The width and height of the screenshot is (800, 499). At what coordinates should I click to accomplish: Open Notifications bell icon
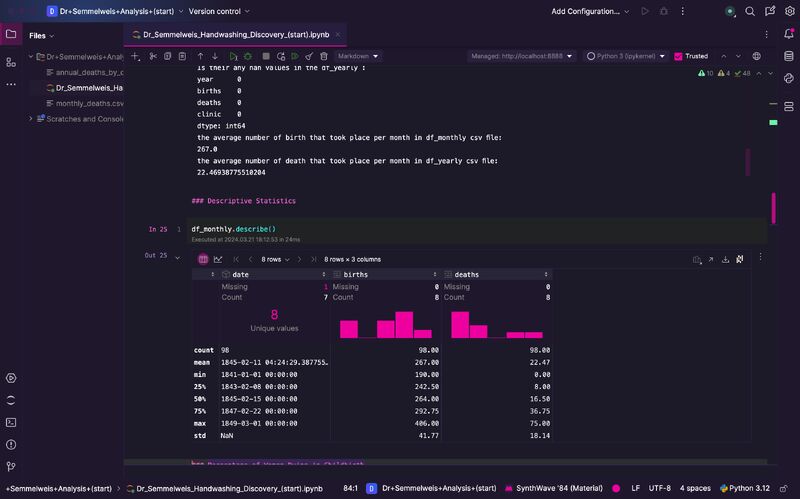pyautogui.click(x=789, y=34)
